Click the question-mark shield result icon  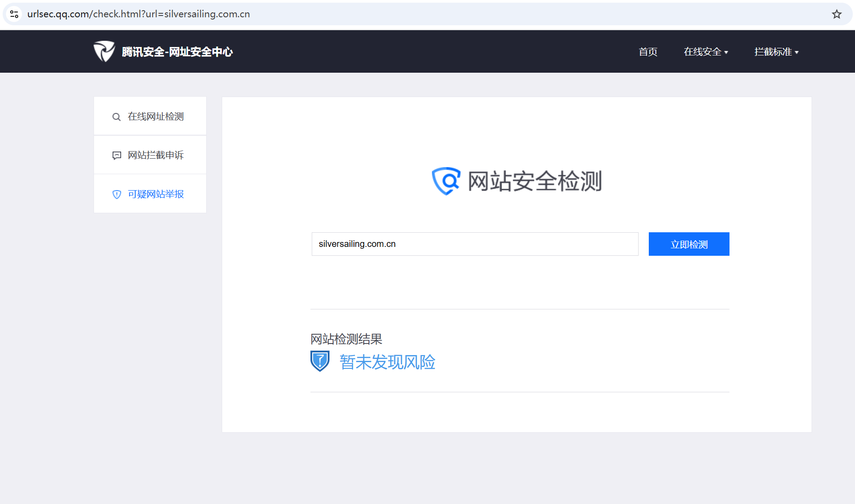tap(320, 361)
